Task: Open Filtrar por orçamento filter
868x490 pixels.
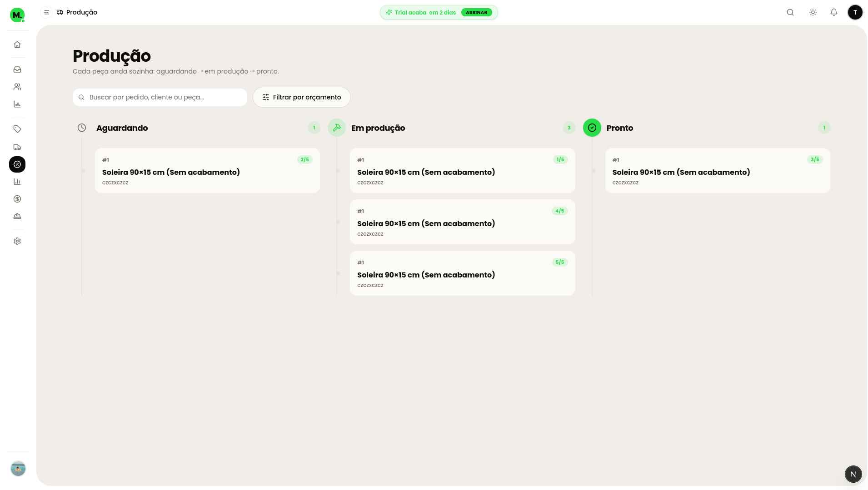Action: 302,97
